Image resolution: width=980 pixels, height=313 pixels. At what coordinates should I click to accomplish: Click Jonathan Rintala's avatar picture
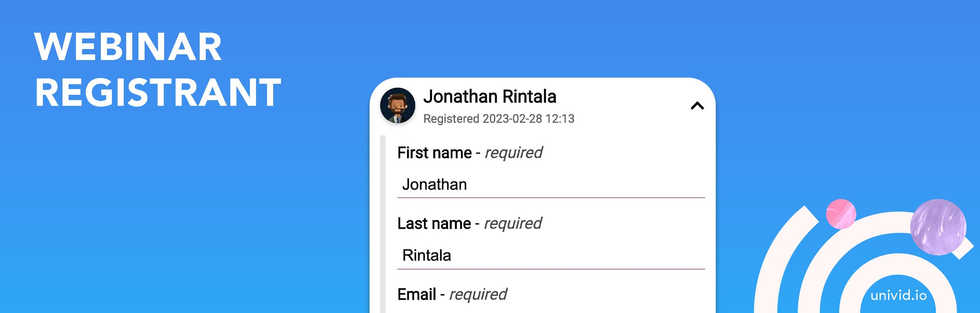[397, 105]
